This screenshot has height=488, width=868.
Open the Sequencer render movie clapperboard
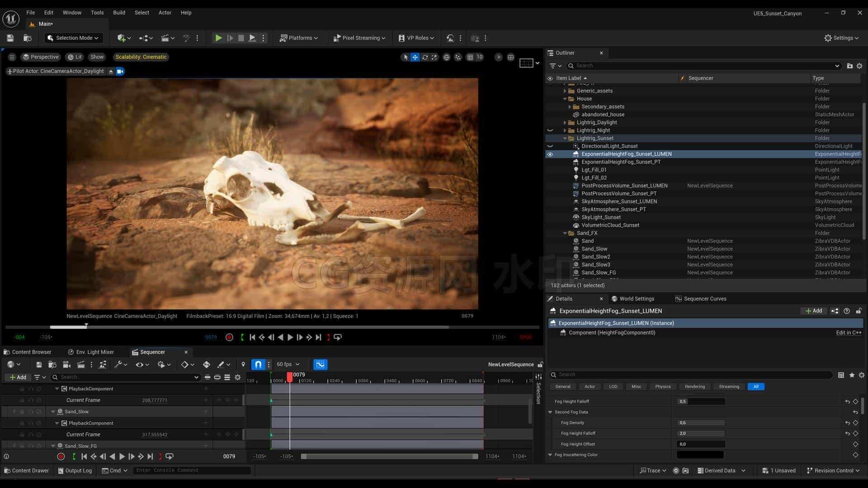pyautogui.click(x=81, y=365)
